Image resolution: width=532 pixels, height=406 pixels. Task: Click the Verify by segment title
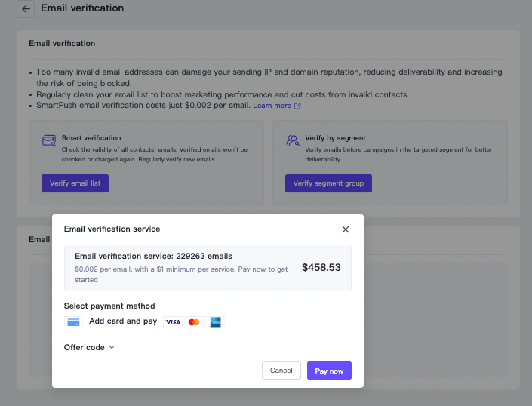point(335,138)
